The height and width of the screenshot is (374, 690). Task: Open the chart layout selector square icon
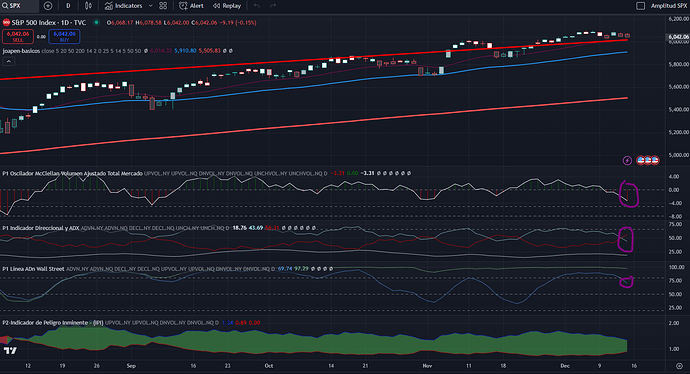click(641, 6)
